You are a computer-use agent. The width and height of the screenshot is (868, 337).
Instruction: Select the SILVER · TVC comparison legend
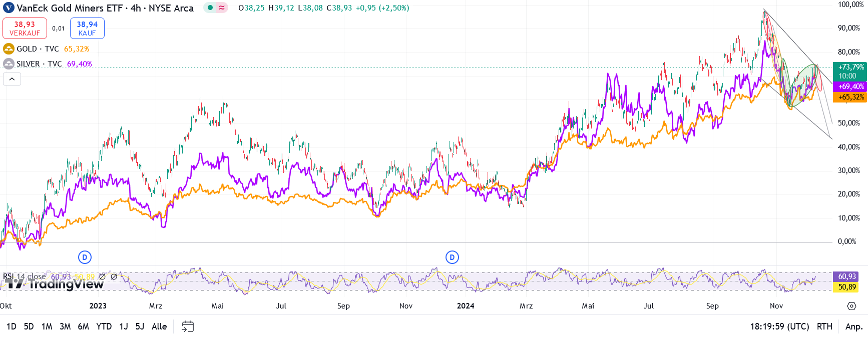(39, 64)
